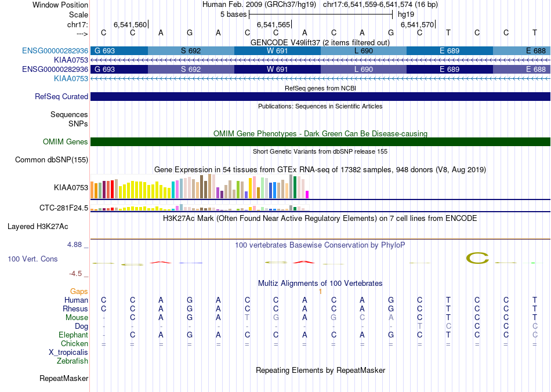Click the 'RefSeq genes from NCBI' title
The width and height of the screenshot is (551, 392).
click(x=320, y=88)
